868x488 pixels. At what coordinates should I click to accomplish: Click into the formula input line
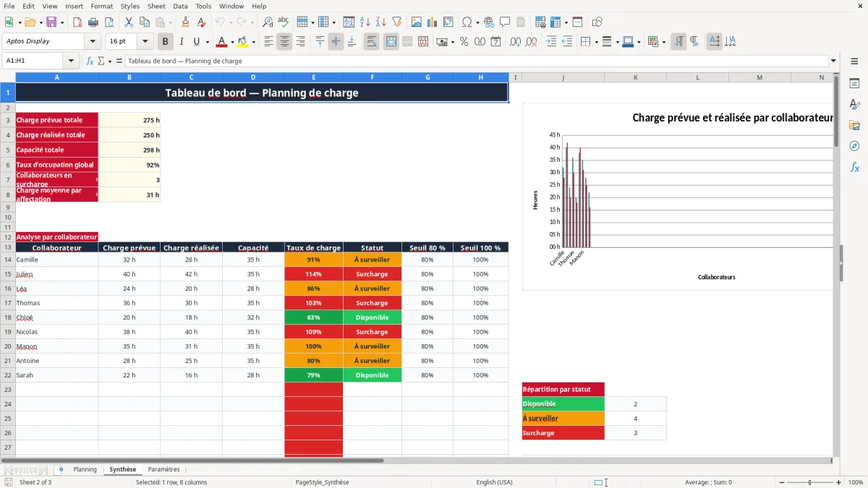[476, 61]
